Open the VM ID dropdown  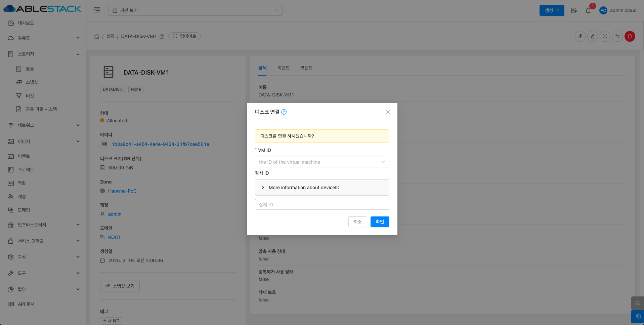pyautogui.click(x=322, y=162)
